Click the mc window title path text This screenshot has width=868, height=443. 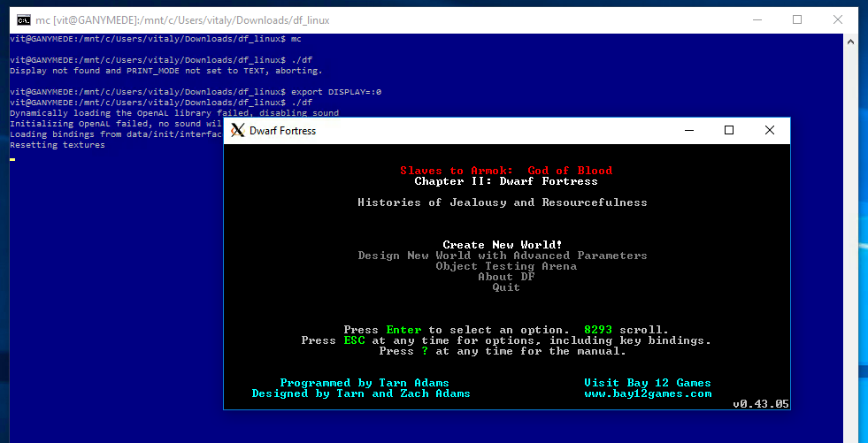[x=182, y=20]
